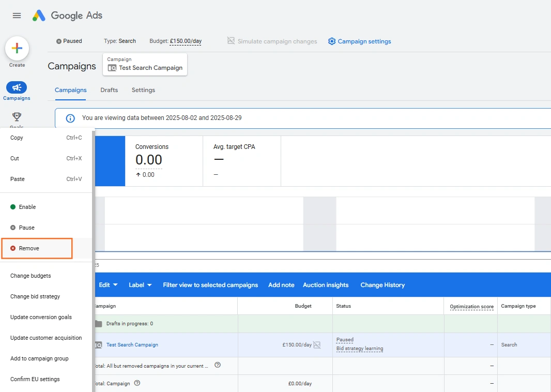Viewport: 551px width, 392px height.
Task: Click the Add note button
Action: click(281, 285)
